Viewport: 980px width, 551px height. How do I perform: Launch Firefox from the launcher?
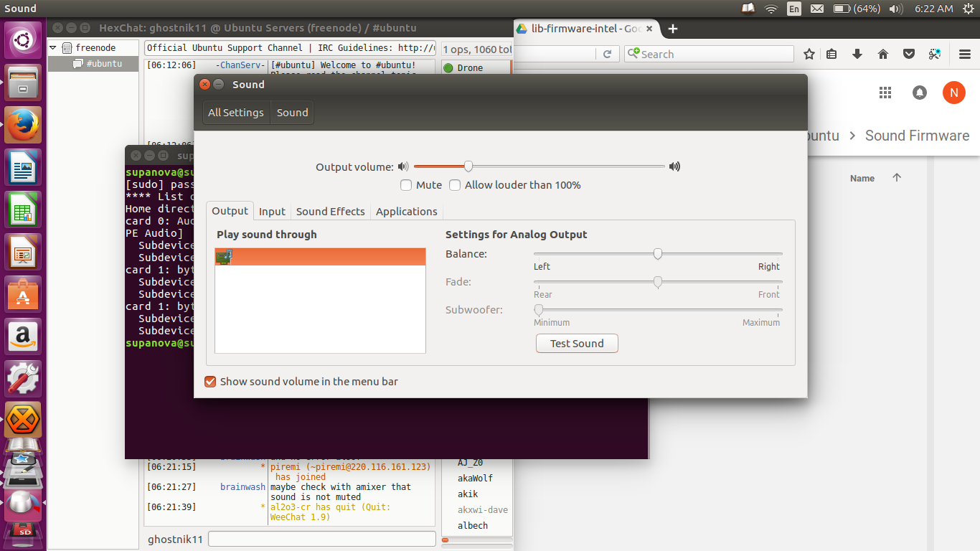24,126
